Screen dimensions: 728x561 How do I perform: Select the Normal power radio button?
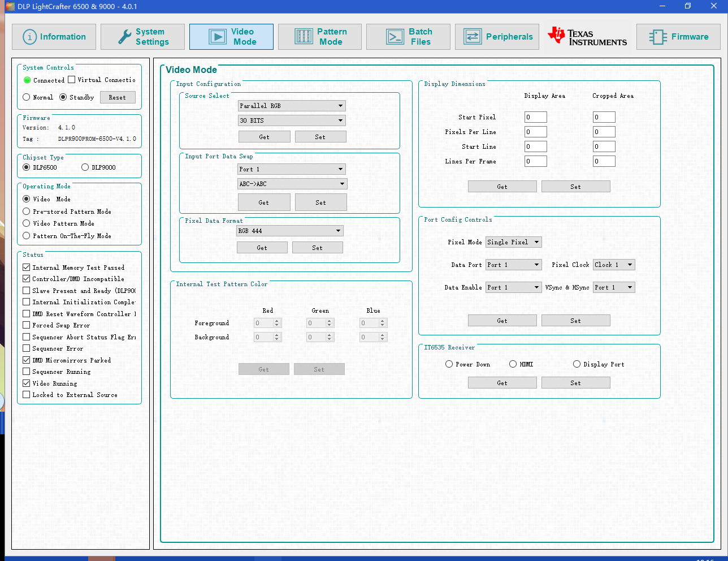27,97
